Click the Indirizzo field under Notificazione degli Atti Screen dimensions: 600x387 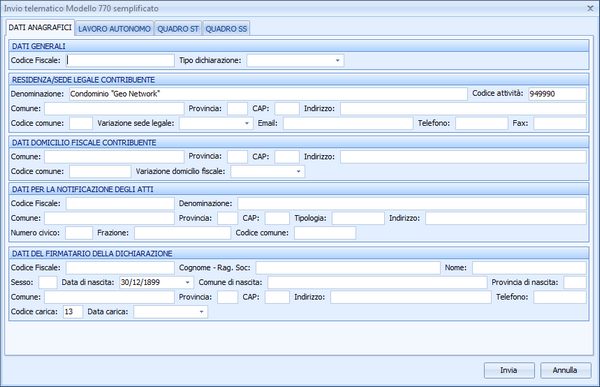[x=505, y=218]
